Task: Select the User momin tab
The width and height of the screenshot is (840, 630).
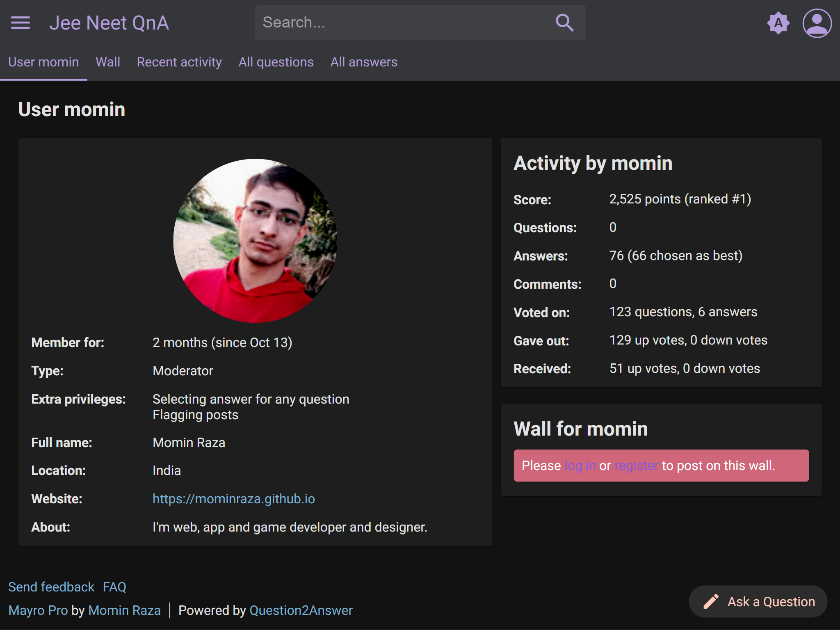Action: click(43, 62)
